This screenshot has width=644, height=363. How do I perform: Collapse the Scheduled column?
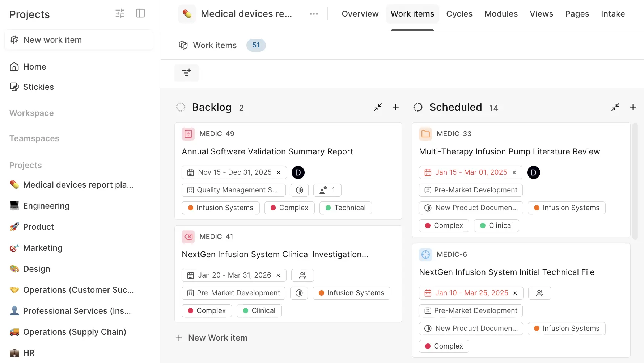point(615,107)
